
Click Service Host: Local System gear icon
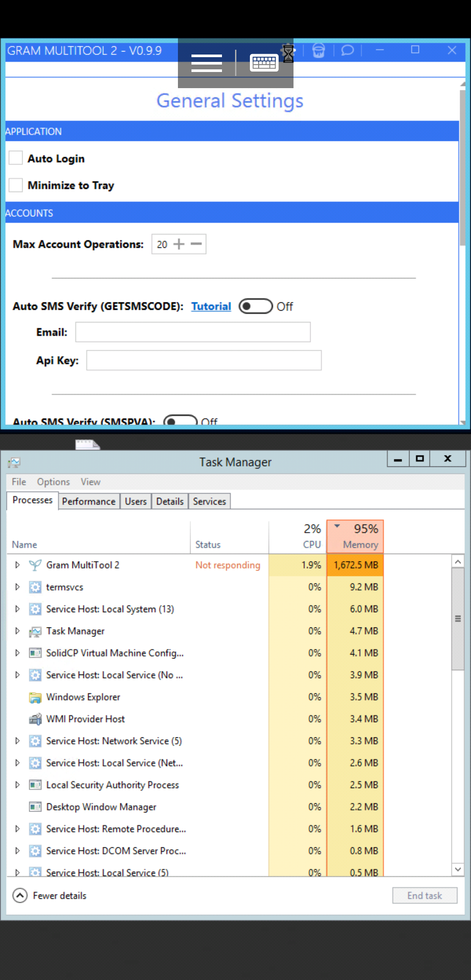[35, 609]
